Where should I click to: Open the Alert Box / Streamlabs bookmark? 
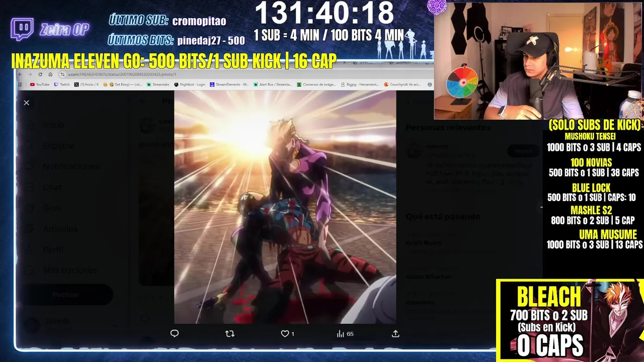273,84
